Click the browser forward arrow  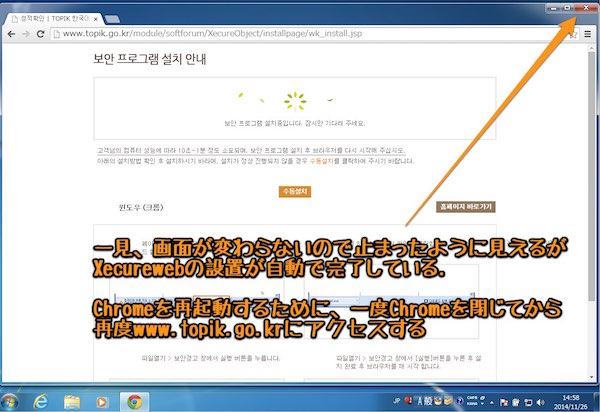point(26,34)
